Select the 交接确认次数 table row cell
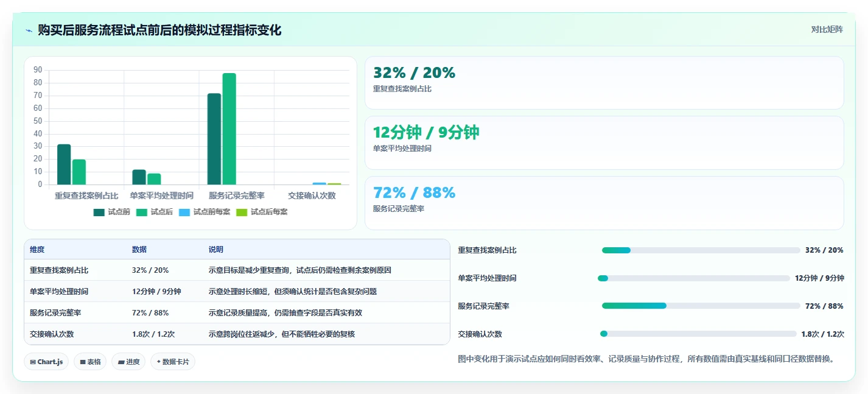The image size is (868, 394). [x=52, y=334]
